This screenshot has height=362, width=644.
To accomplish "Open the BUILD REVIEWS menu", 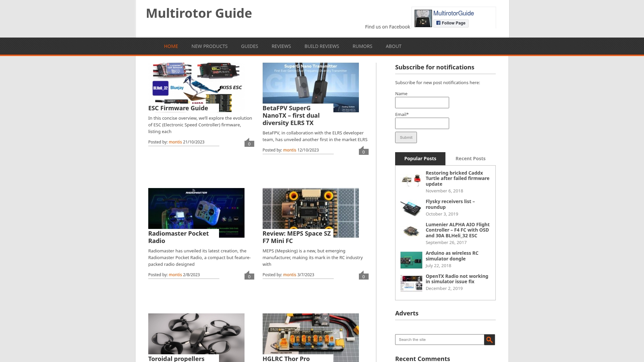I will (x=322, y=46).
